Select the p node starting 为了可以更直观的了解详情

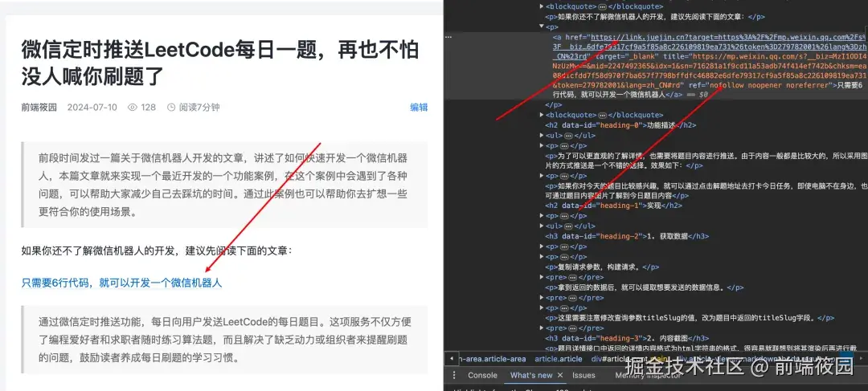pyautogui.click(x=706, y=161)
